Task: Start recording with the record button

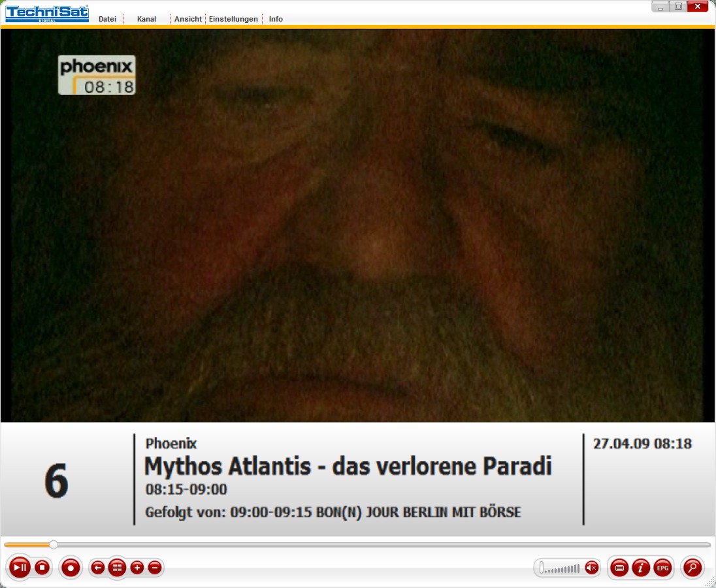Action: coord(70,568)
